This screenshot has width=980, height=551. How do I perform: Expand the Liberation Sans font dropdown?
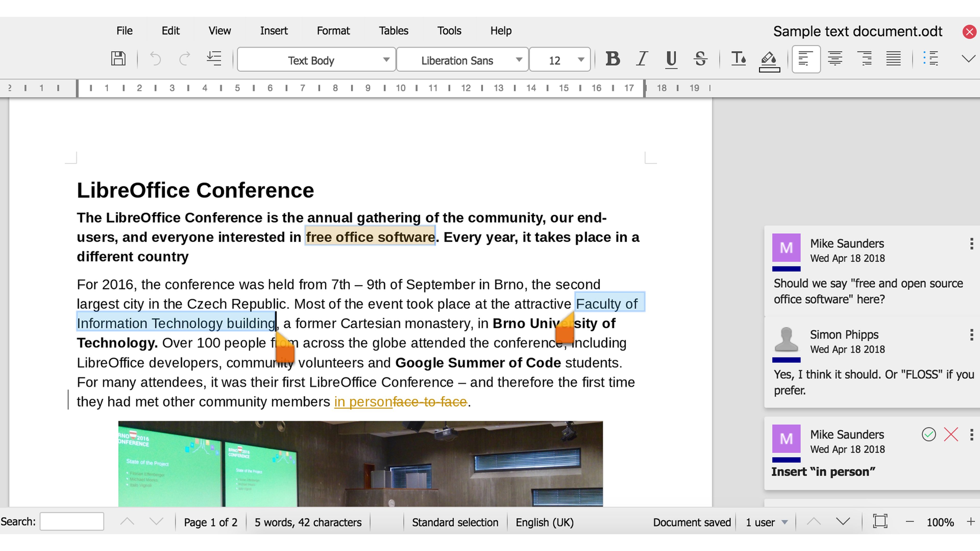coord(519,60)
